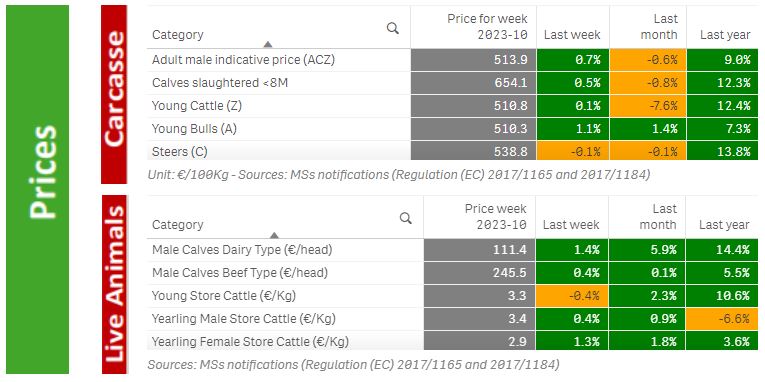Viewport: 765px width, 382px height.
Task: Select the Young Bulls (A) row
Action: 452,129
